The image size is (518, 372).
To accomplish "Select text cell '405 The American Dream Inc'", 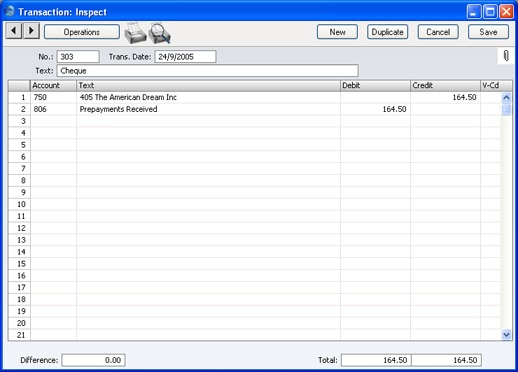I will [x=208, y=97].
